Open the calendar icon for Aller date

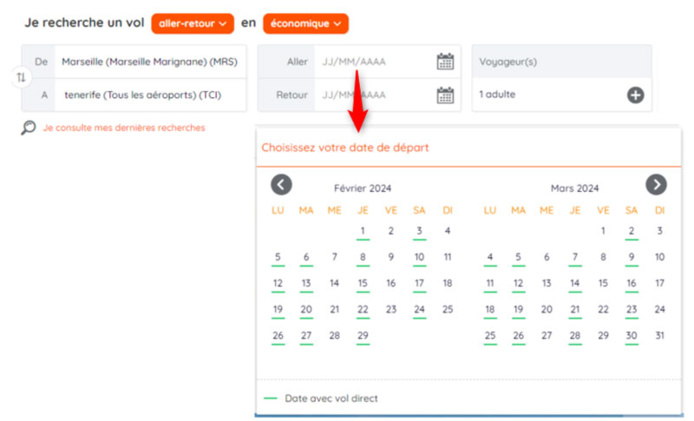pos(445,61)
